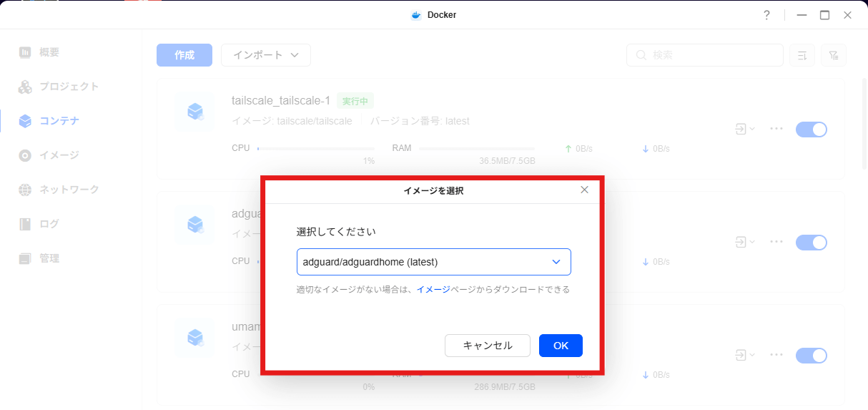868x410 pixels.
Task: Open the プロジェクト section
Action: [x=59, y=87]
